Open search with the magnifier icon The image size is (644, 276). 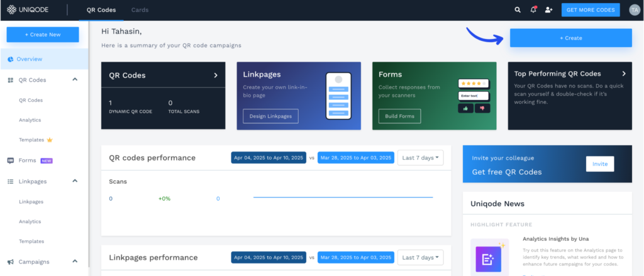[x=518, y=10]
